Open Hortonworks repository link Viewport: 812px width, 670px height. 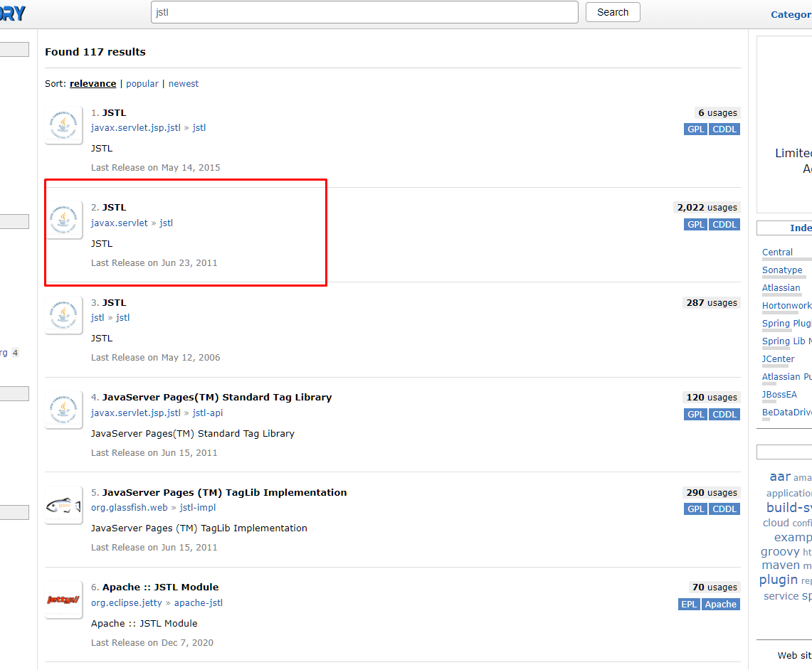tap(786, 306)
